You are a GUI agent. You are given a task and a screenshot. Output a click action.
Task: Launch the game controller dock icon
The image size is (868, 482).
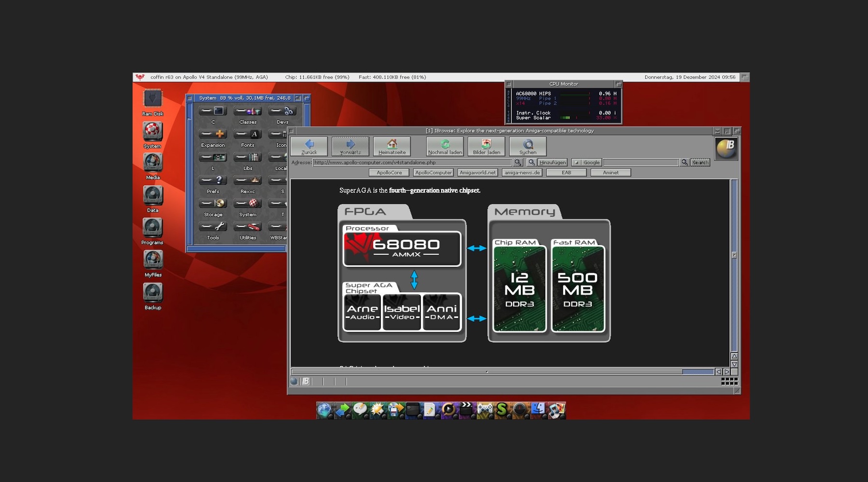click(x=484, y=410)
